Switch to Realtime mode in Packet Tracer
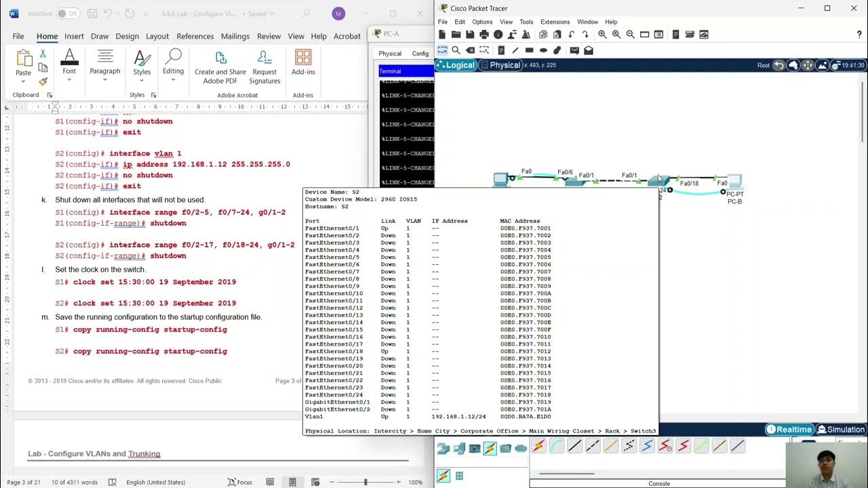This screenshot has height=488, width=868. coord(789,429)
